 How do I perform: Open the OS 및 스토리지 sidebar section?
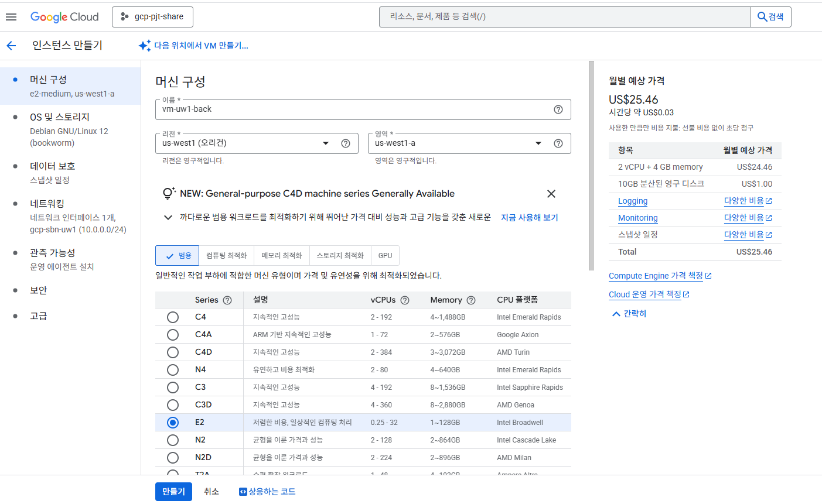(70, 129)
